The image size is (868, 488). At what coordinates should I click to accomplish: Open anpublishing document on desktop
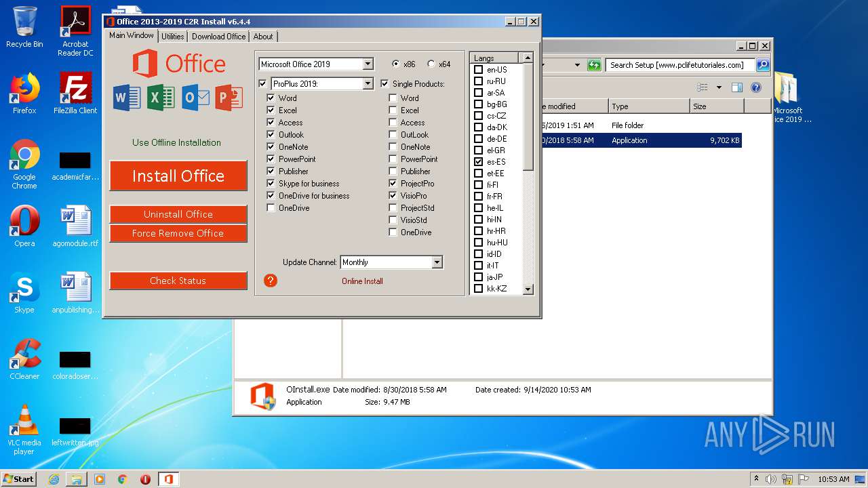75,293
